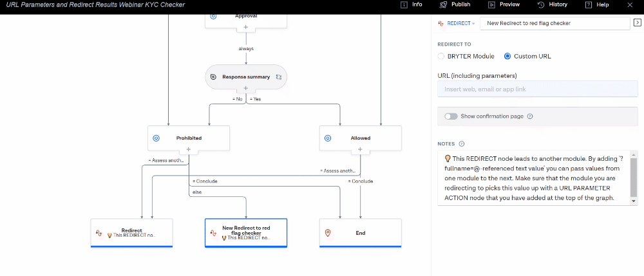Collapse the side panel with arrow icon

coord(638,23)
